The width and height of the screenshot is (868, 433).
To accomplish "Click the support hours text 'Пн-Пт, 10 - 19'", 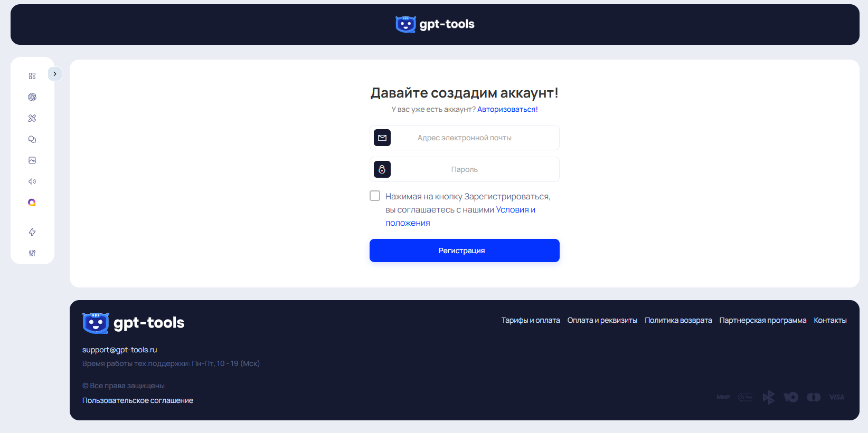I will pyautogui.click(x=215, y=363).
